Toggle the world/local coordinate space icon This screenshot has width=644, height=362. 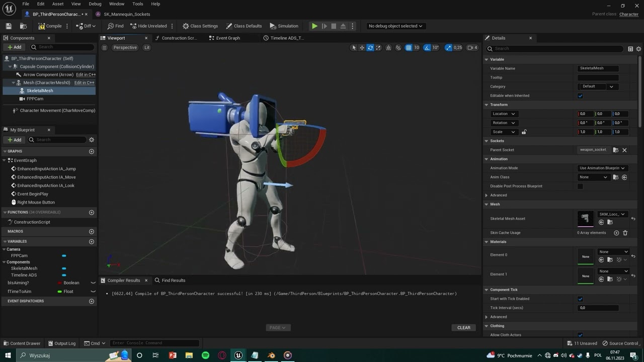pos(389,48)
